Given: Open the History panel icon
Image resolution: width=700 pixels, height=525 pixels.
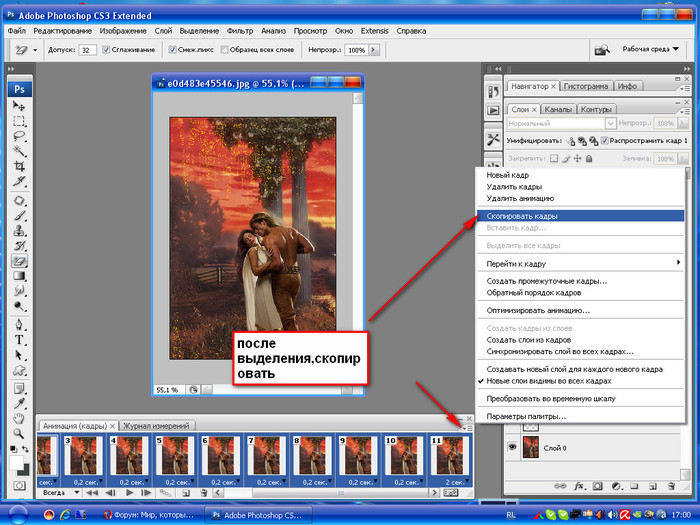Looking at the screenshot, I should coord(493,92).
